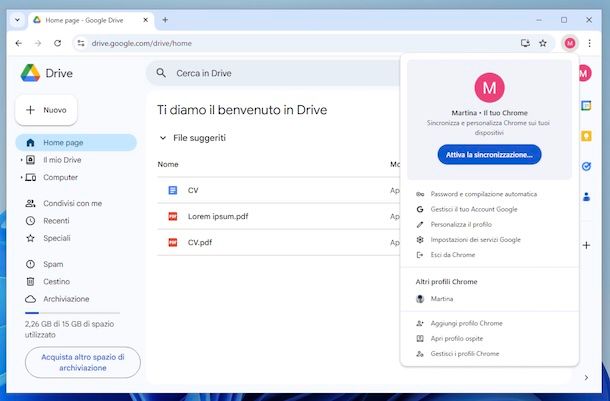Open the CV.pdf file

200,242
